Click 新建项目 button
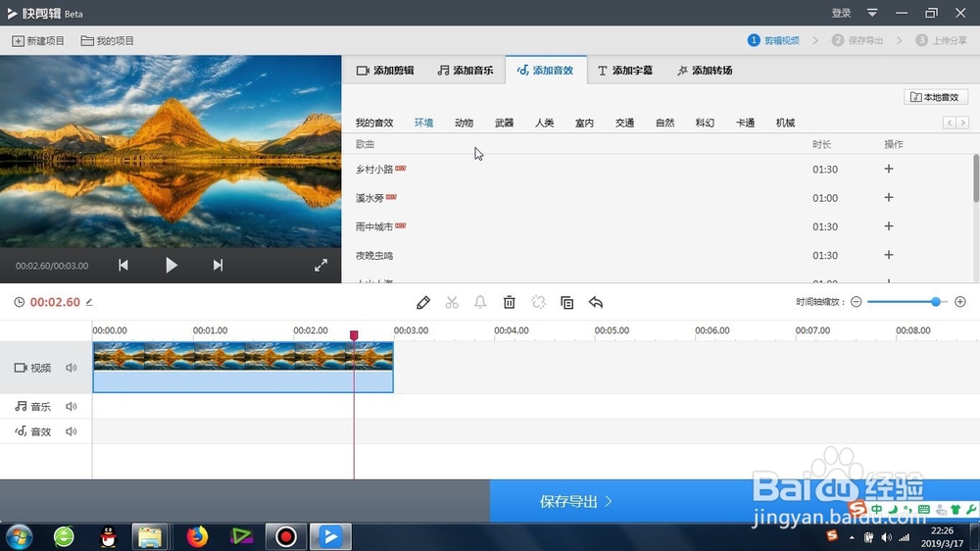The width and height of the screenshot is (980, 551). tap(38, 40)
